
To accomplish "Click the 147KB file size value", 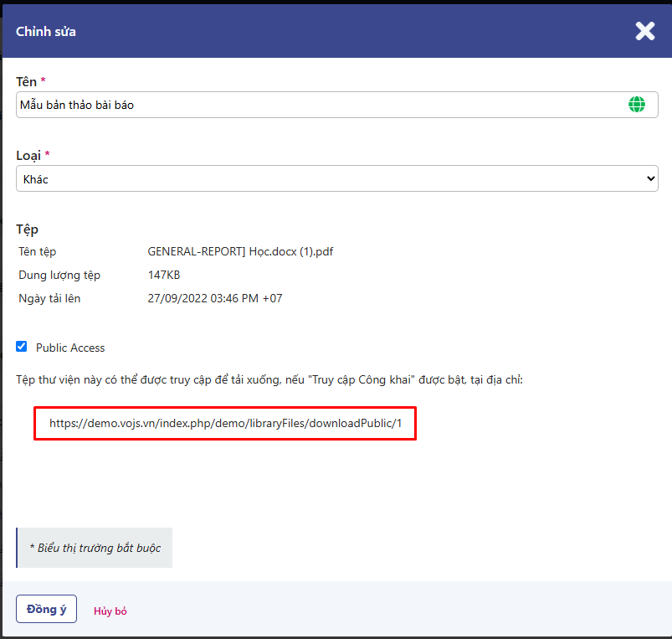I will [x=163, y=275].
